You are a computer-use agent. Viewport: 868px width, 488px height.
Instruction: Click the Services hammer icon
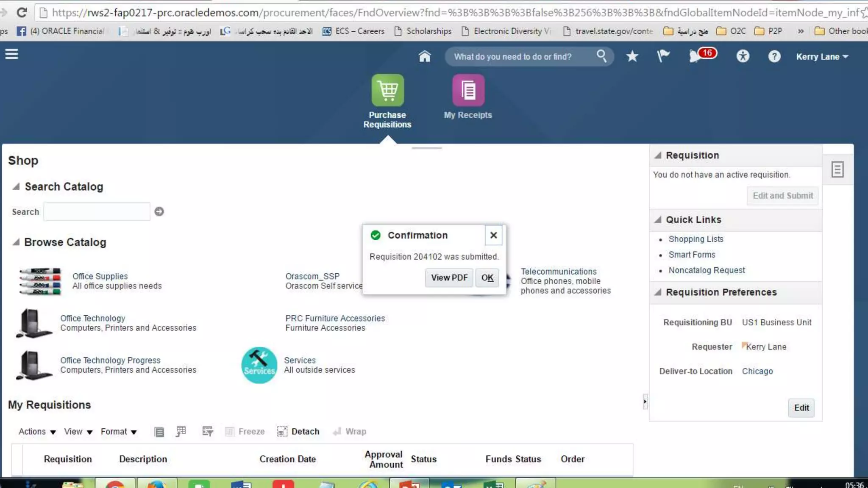(x=259, y=365)
